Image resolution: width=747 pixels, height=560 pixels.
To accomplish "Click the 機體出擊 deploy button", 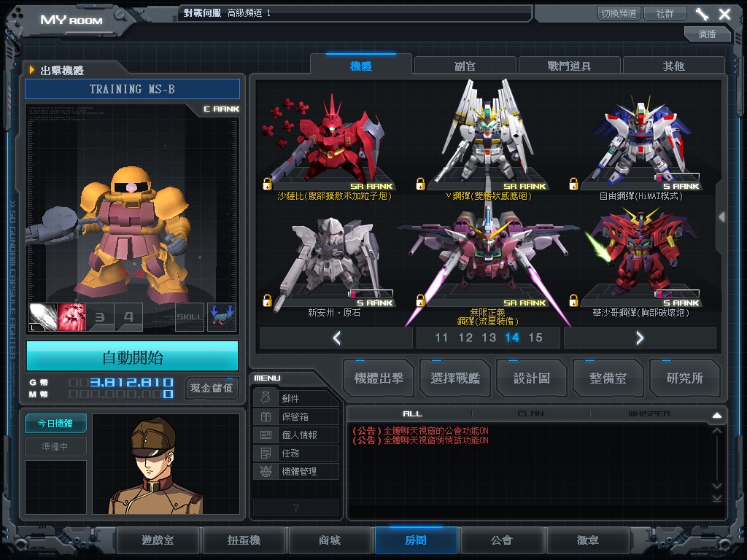I will coord(379,378).
